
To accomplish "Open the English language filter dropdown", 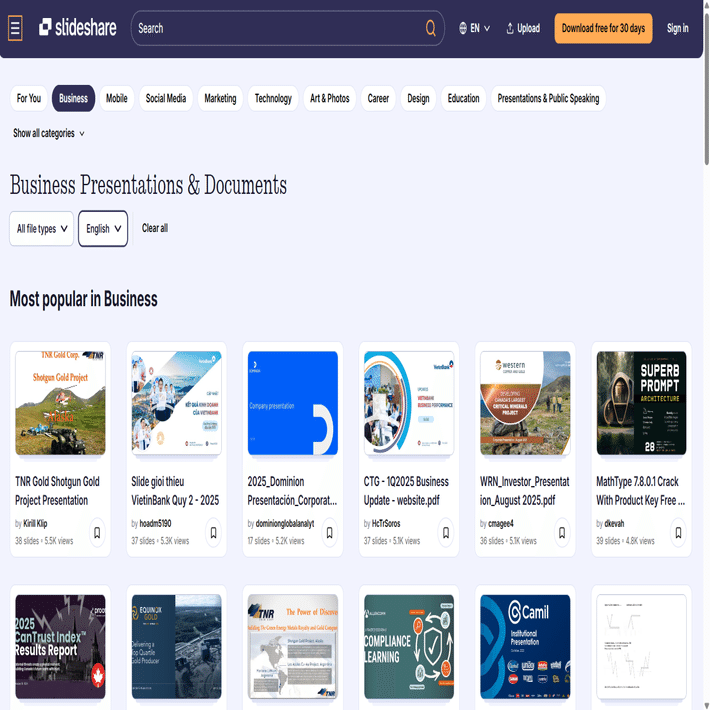I will (103, 229).
